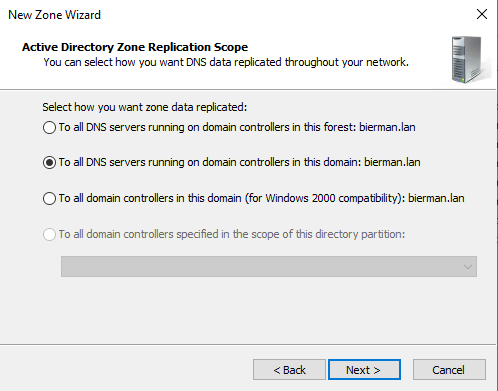Click the 'New Zone Wizard' title bar text
Screen dimensions: 498x391
(x=54, y=15)
